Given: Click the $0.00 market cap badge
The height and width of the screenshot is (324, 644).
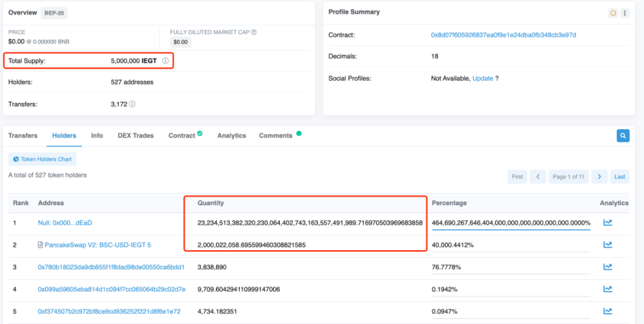Looking at the screenshot, I should coord(180,42).
